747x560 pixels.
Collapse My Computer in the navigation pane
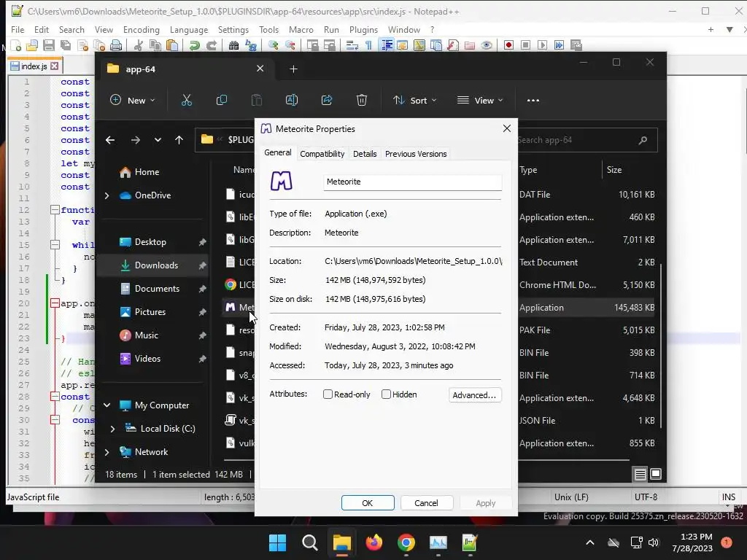[107, 405]
